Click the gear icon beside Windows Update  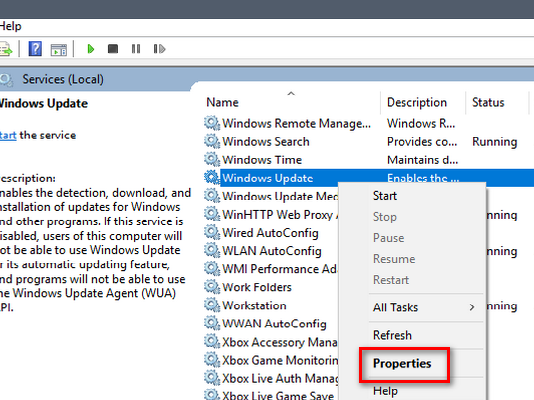coord(212,178)
